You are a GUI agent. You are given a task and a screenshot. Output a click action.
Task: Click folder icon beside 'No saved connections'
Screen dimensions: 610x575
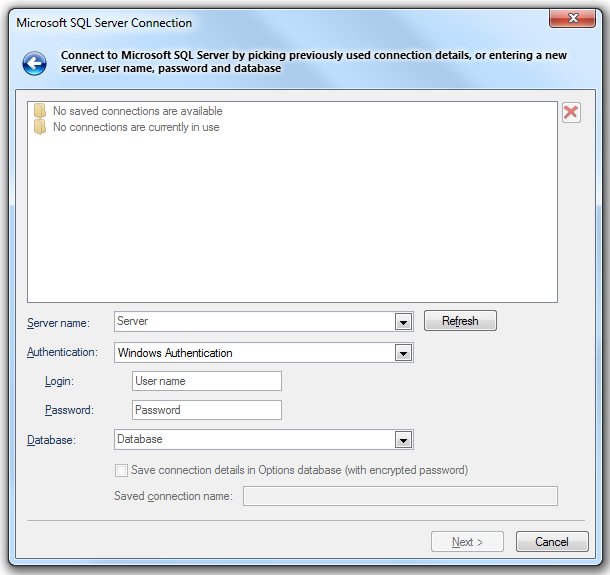click(40, 111)
